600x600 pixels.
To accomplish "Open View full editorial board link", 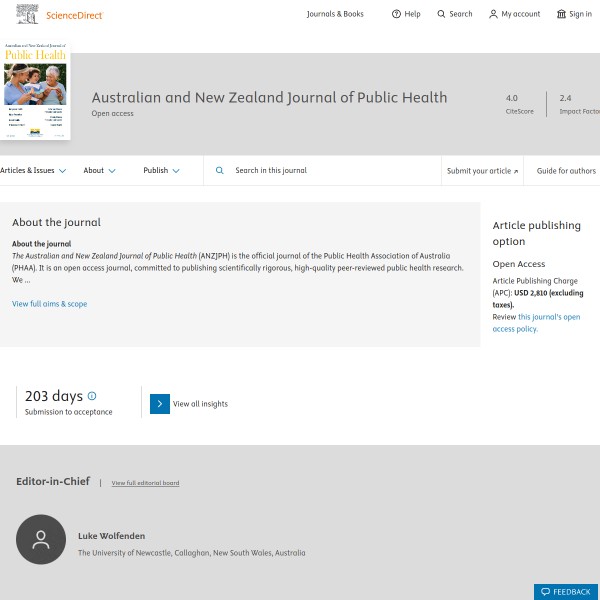I will point(145,483).
